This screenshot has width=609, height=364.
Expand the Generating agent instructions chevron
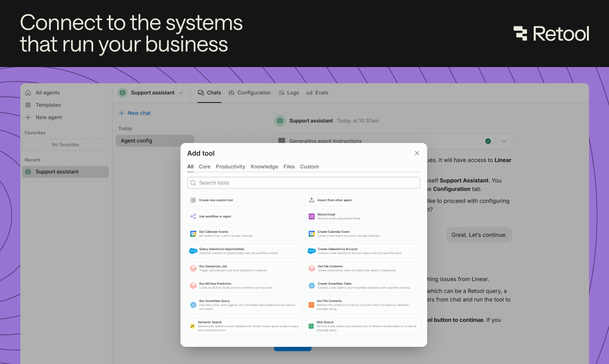504,141
